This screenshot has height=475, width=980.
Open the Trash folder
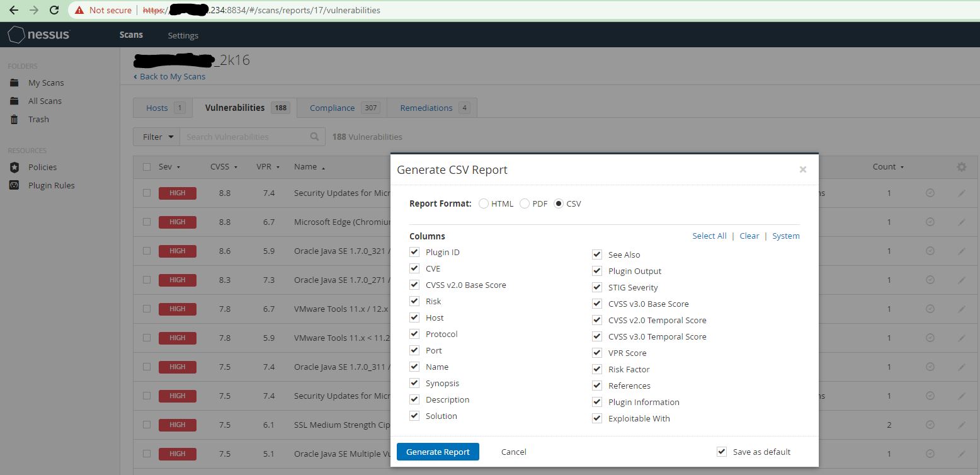point(38,119)
